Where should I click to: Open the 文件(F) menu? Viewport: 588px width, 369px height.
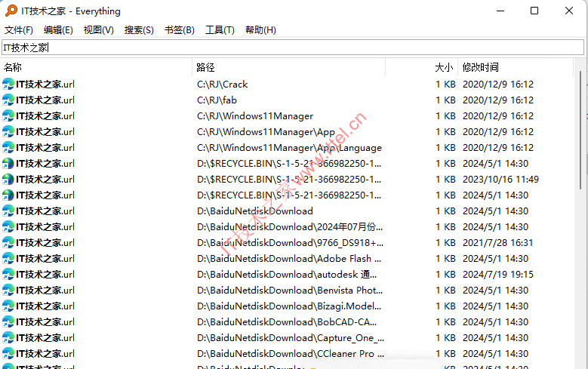(18, 30)
